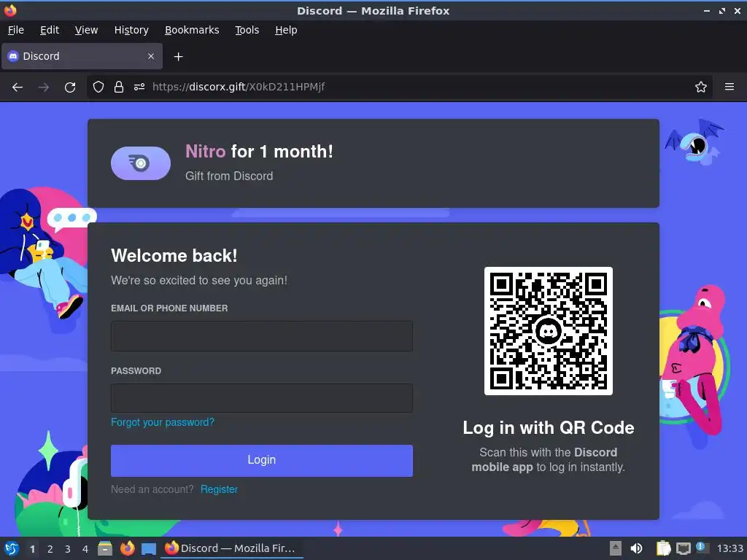
Task: Reload the page with the refresh icon
Action: tap(70, 87)
